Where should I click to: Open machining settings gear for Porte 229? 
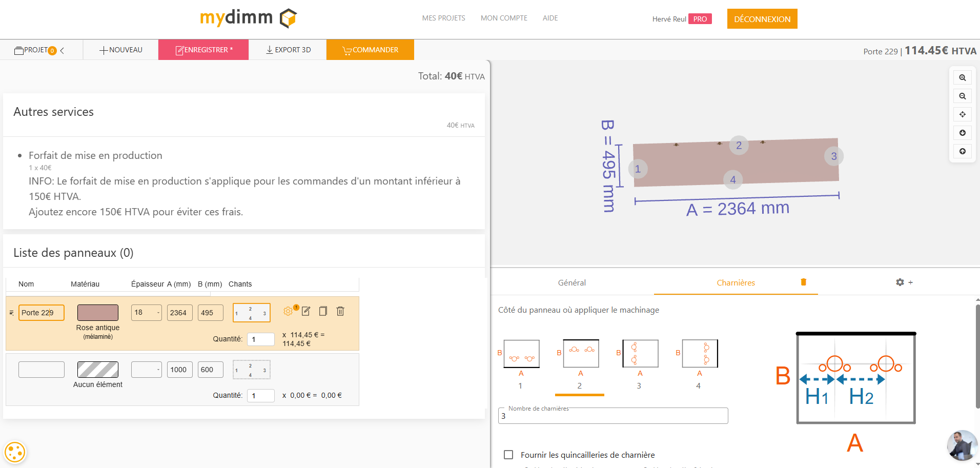click(x=288, y=311)
